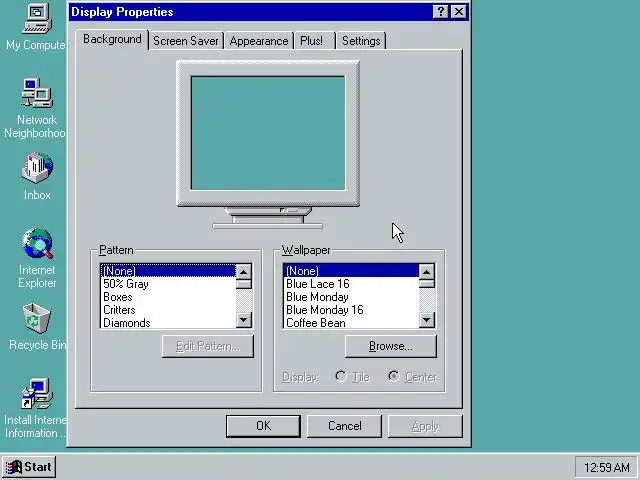Pick the Blue Monday wallpaper
Screen dimensions: 640x480
tap(351, 297)
